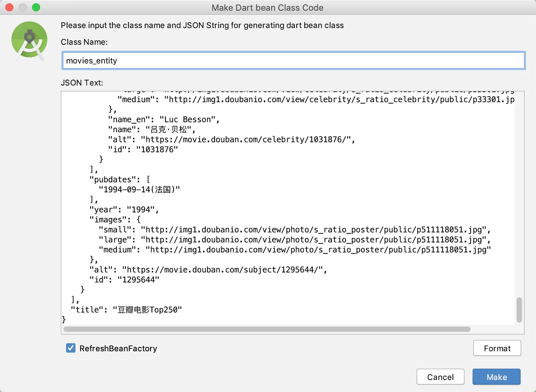
Task: Click the horizontal scrollbar of JSON text
Action: coord(267,329)
